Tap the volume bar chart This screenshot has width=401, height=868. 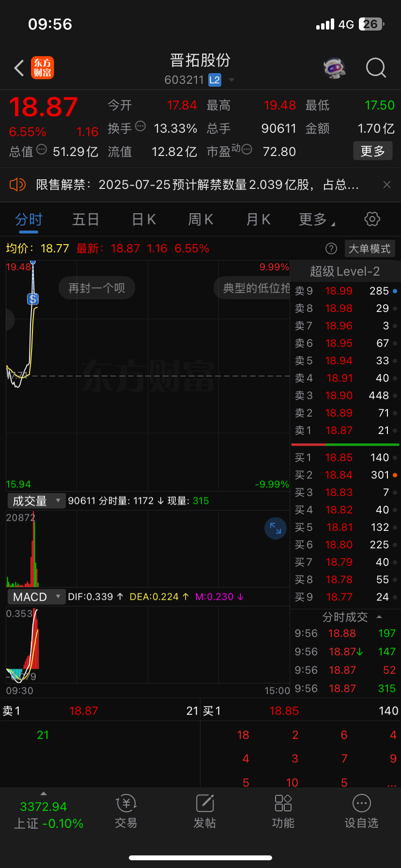point(148,549)
